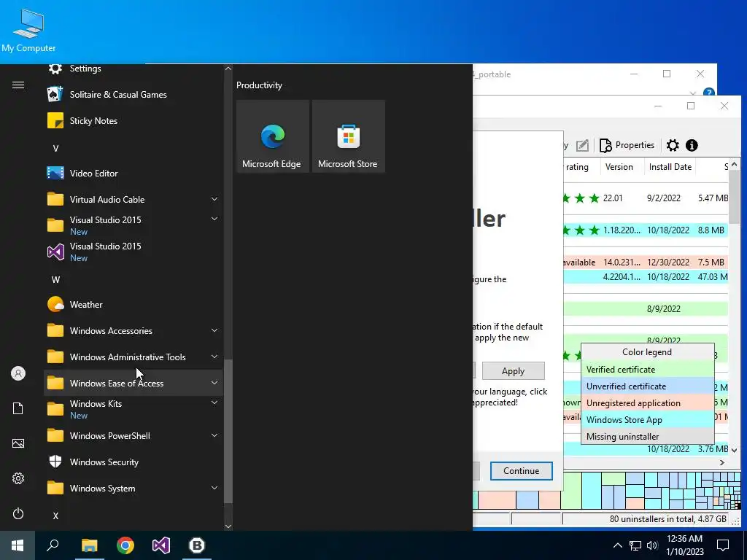Open Settings from the app list

point(133,69)
